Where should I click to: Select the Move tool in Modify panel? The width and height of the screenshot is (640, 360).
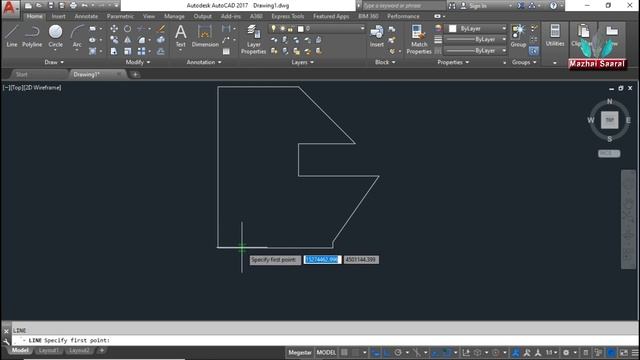tap(114, 29)
